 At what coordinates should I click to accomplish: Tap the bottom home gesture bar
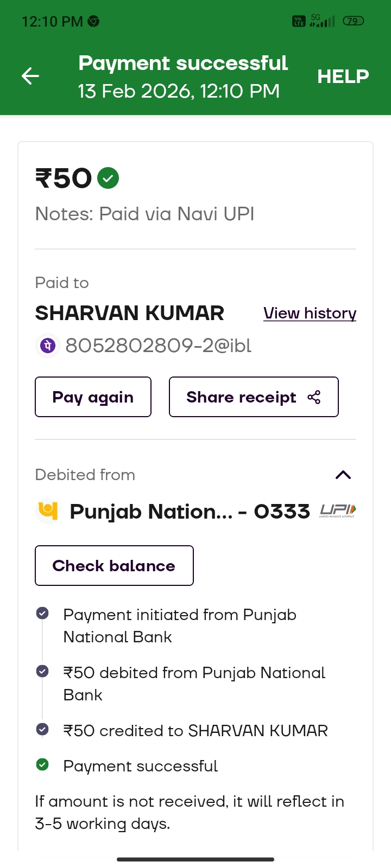[195, 859]
